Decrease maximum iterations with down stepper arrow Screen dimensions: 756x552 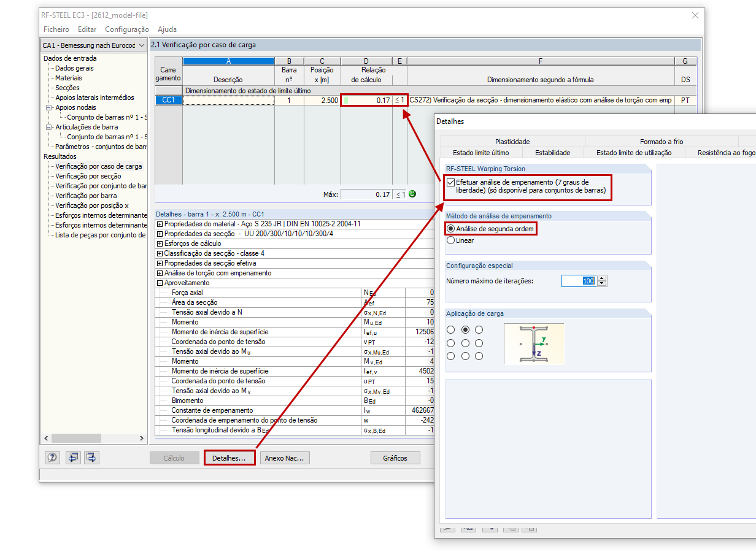[x=602, y=284]
